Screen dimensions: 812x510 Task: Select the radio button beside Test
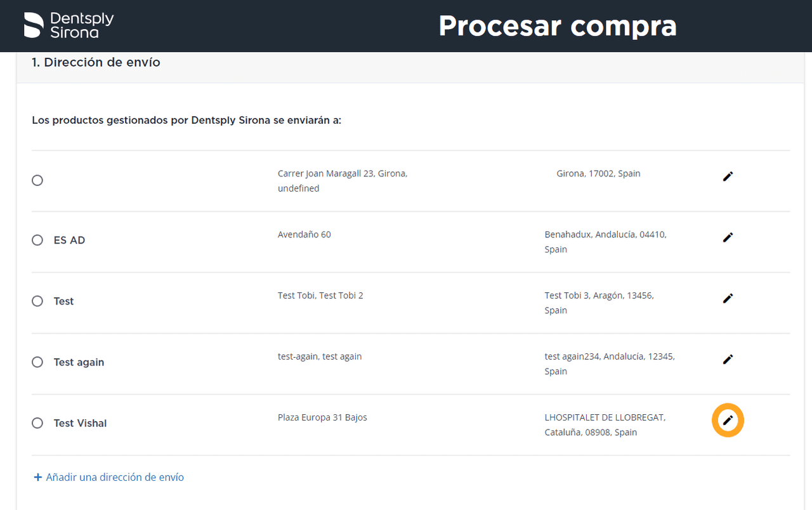click(x=37, y=301)
